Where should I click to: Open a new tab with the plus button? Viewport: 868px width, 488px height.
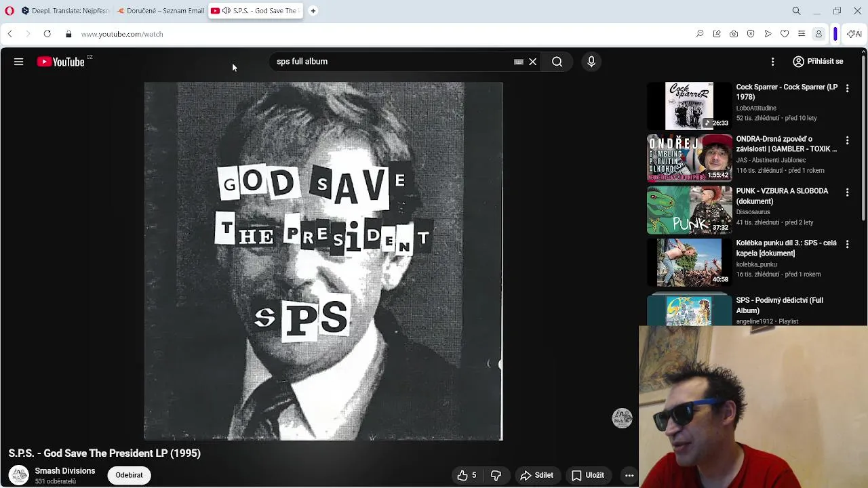click(313, 11)
